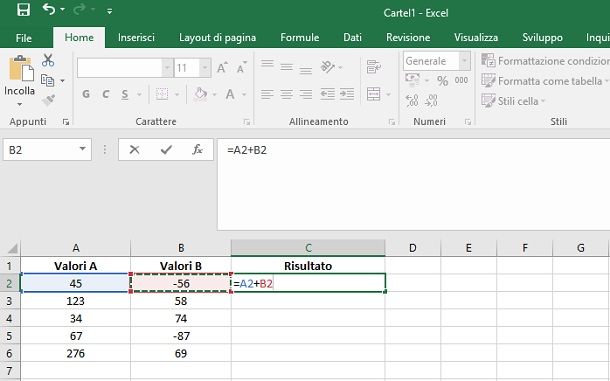
Task: Click the percent style icon
Action: click(x=442, y=81)
